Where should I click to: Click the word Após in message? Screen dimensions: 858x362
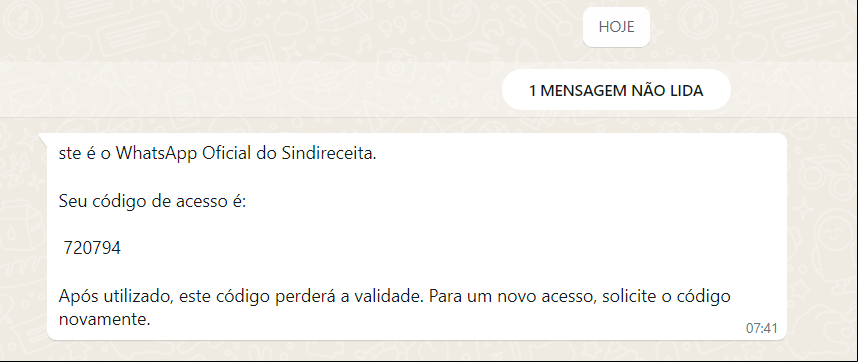coord(75,297)
